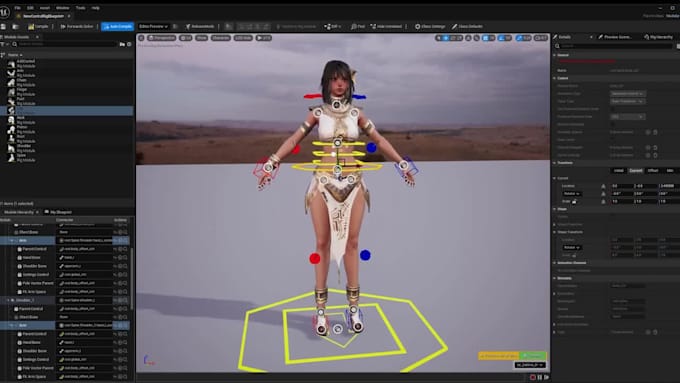
Task: Open the Edit menu
Action: point(30,8)
